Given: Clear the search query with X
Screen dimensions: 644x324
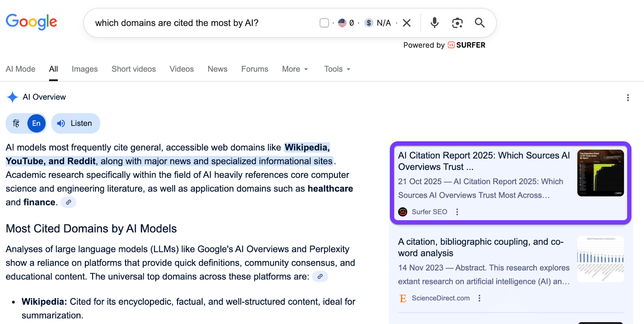Looking at the screenshot, I should click(407, 23).
